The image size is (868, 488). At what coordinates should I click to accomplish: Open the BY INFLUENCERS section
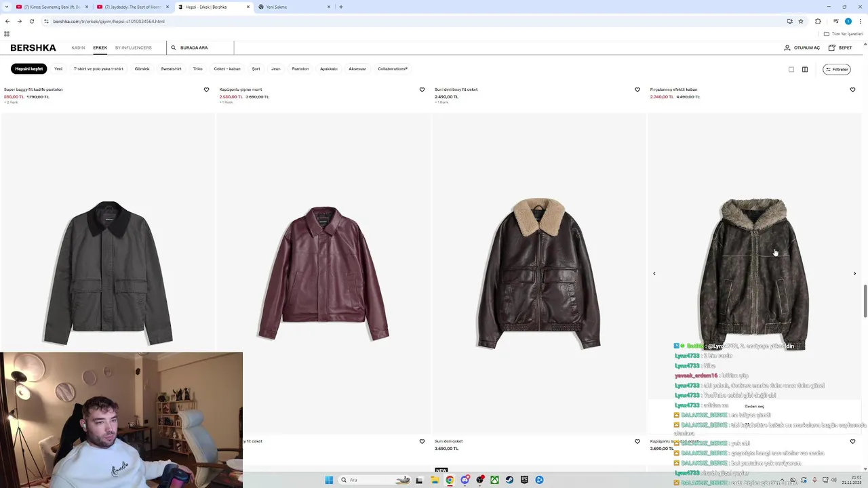tap(134, 47)
